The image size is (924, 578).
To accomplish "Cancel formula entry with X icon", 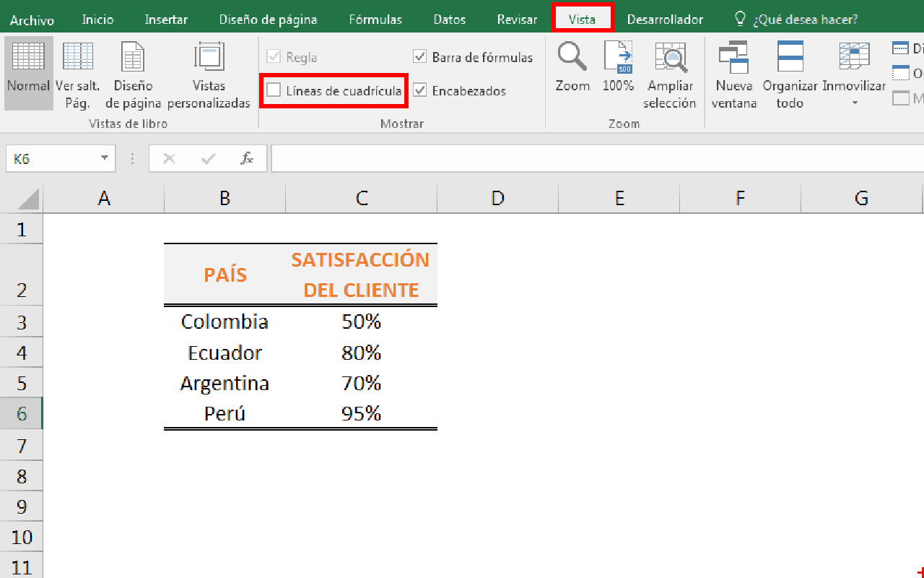I will pos(169,159).
